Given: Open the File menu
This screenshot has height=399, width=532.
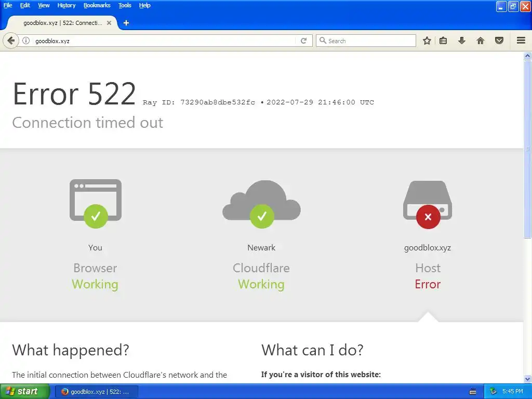Looking at the screenshot, I should coord(7,5).
